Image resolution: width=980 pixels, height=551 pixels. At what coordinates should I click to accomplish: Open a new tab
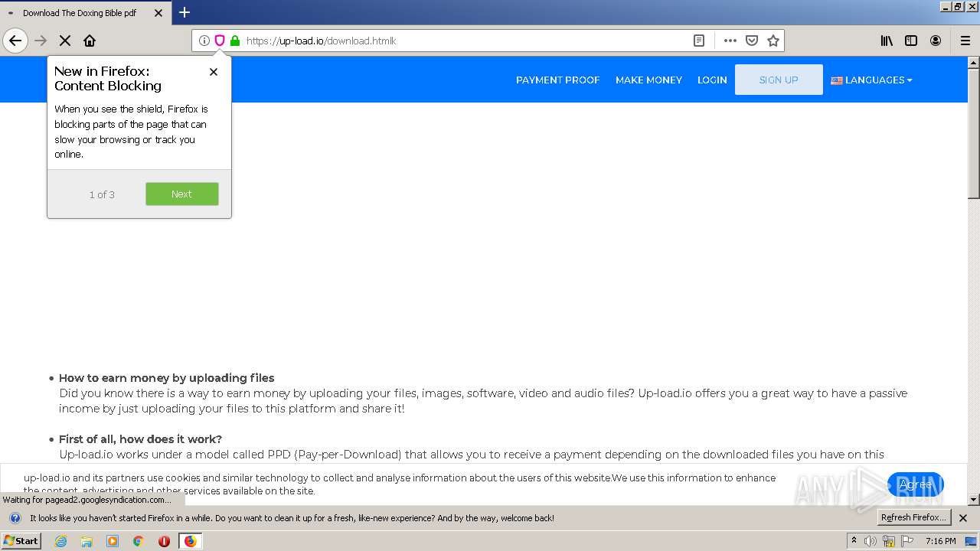(x=185, y=12)
